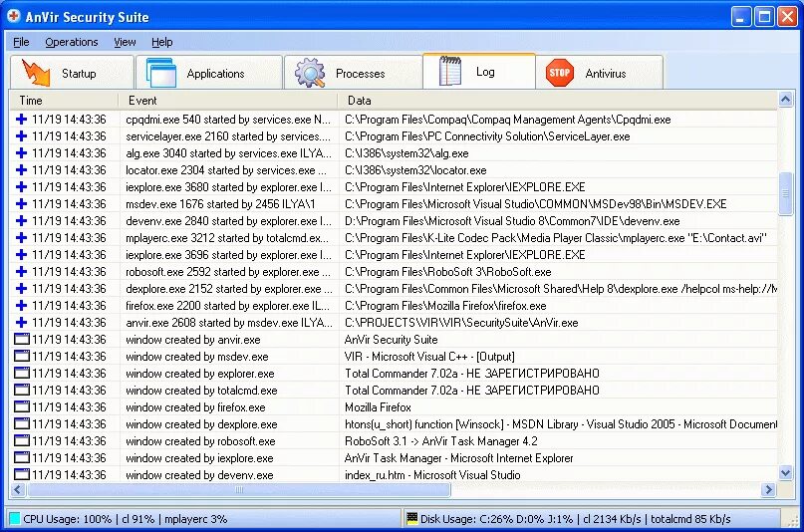Select the firefox.exe path data cell

(445, 306)
